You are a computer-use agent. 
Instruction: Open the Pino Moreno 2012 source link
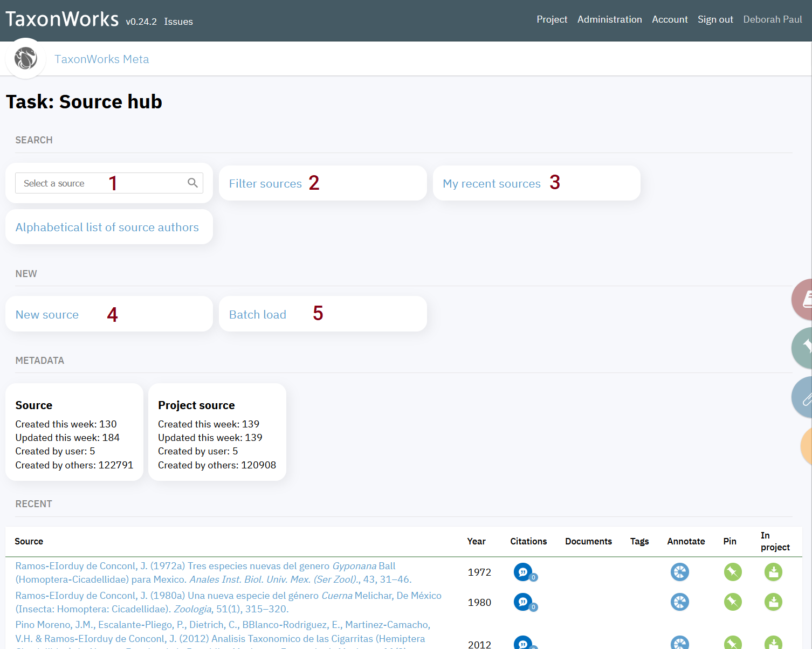click(x=223, y=634)
